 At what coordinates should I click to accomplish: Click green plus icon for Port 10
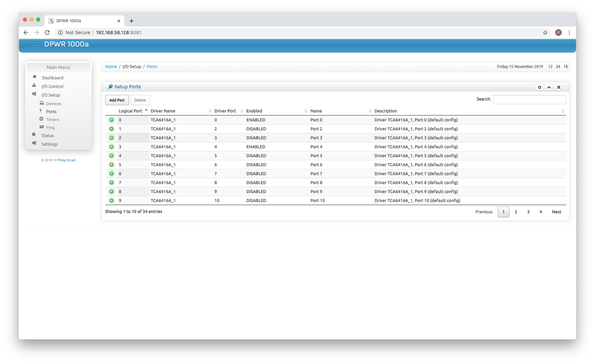[112, 201]
